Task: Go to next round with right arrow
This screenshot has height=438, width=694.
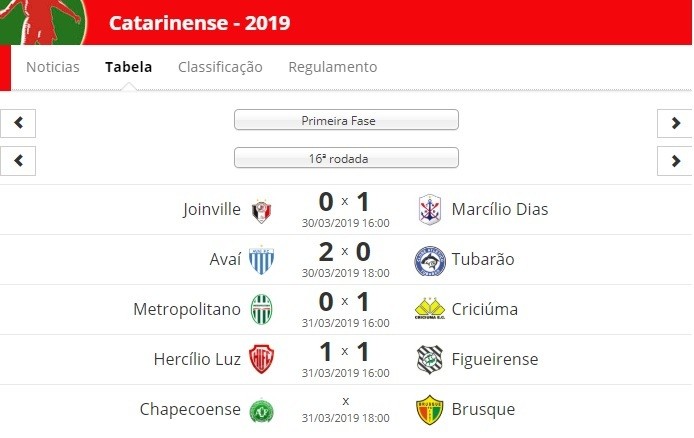Action: [x=675, y=161]
